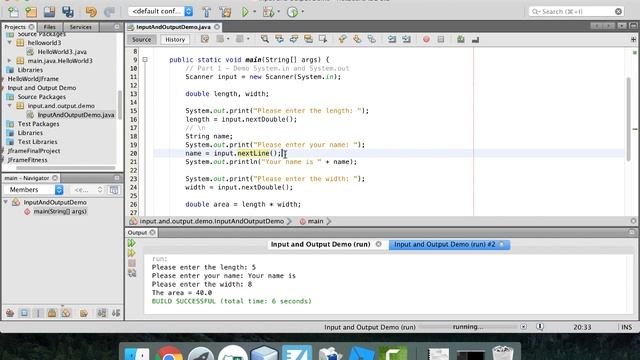Toggle Highlight Search icon

(x=308, y=39)
